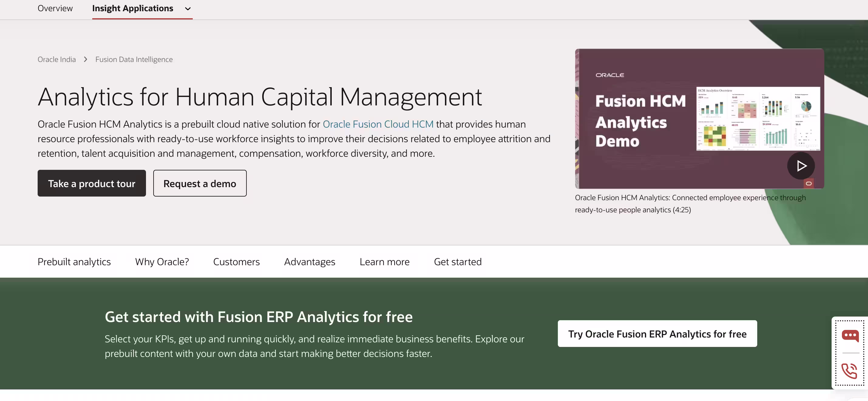868x401 pixels.
Task: Jump to Prebuilt analytics section
Action: coord(74,262)
